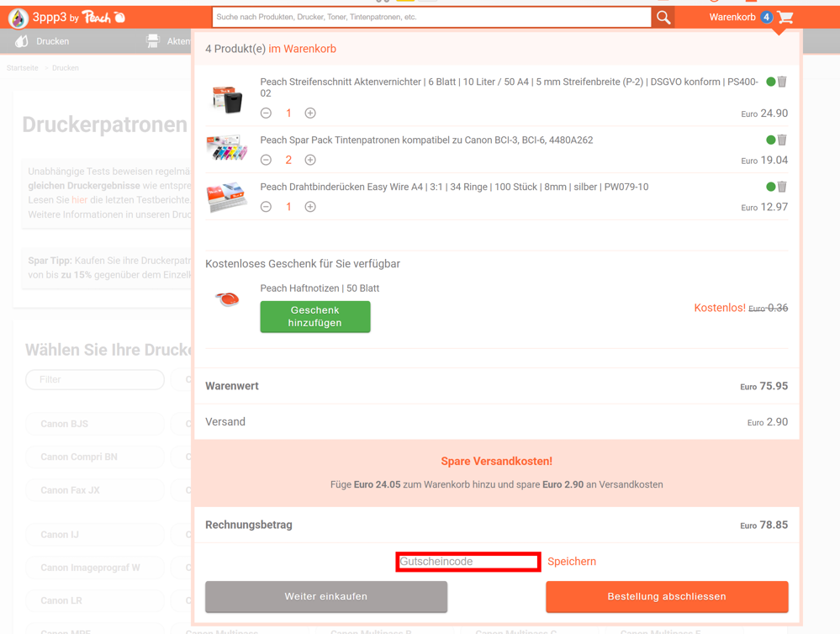Click the Drahtbinderücken price Euro 12.97
Image resolution: width=840 pixels, height=634 pixels.
[x=764, y=207]
